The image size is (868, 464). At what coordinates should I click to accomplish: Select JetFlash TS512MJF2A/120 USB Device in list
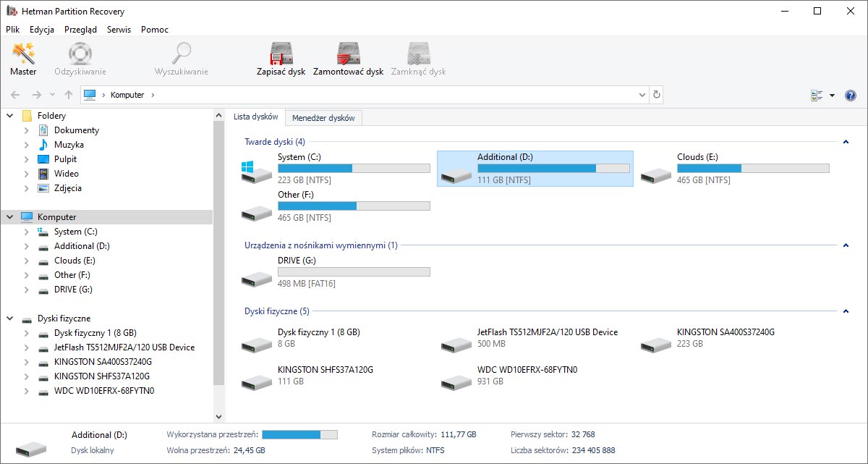pyautogui.click(x=535, y=338)
